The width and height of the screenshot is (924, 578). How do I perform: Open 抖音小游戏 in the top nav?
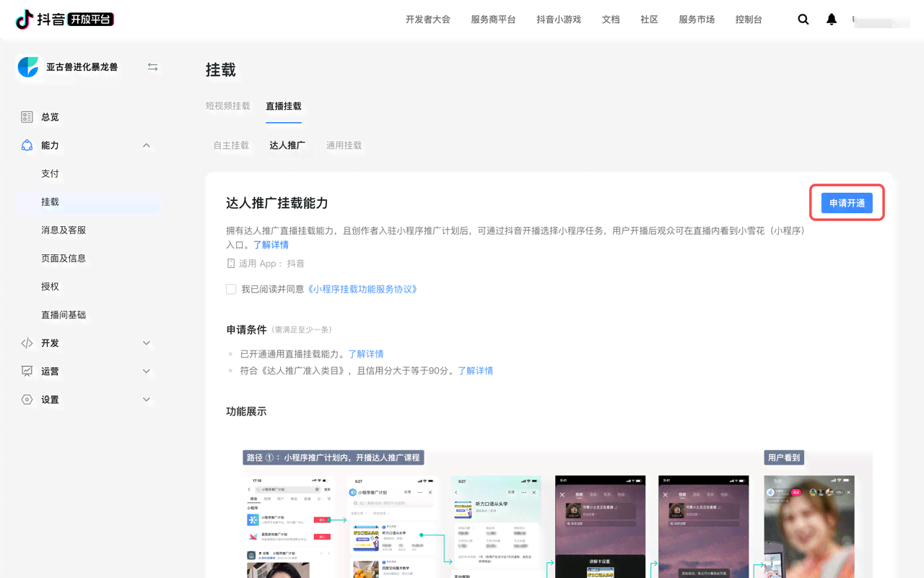559,20
